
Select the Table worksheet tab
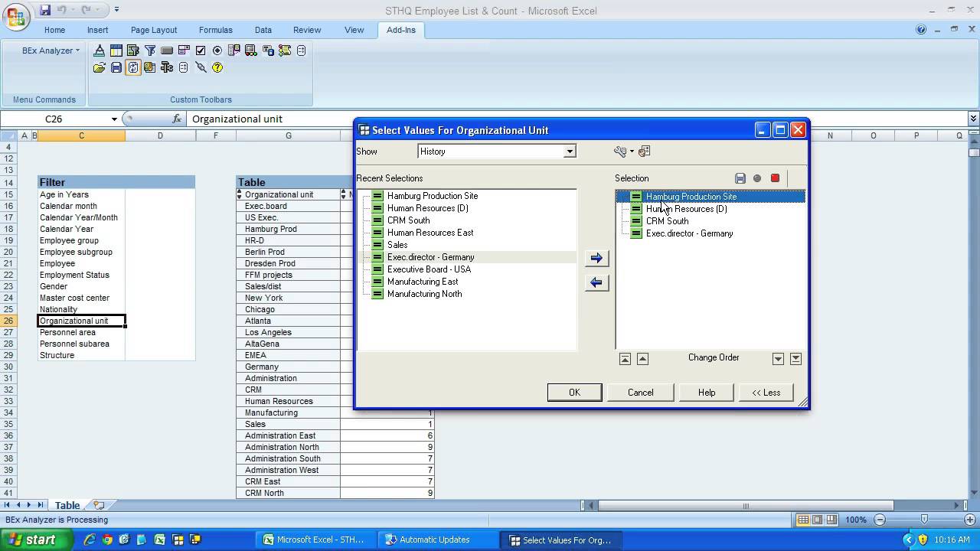67,505
